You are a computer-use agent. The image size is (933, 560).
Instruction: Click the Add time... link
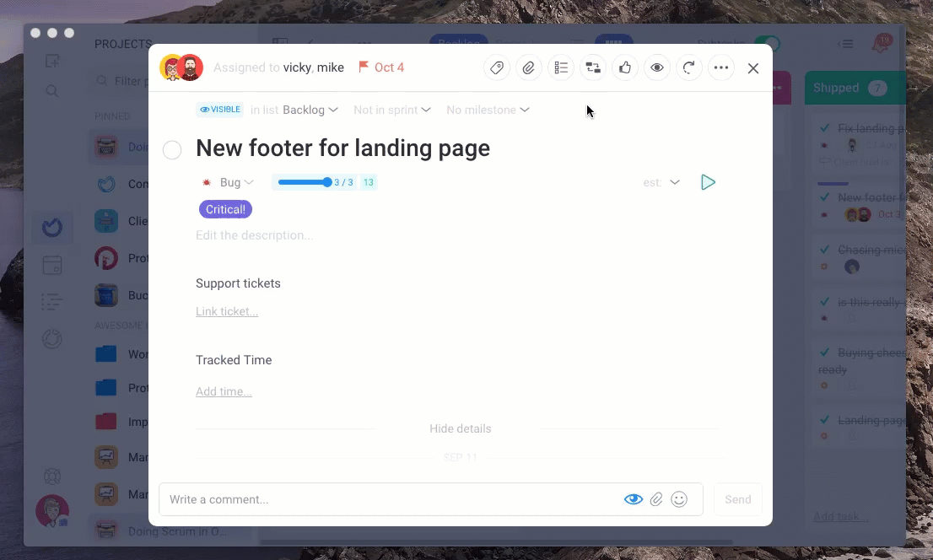[x=224, y=391]
